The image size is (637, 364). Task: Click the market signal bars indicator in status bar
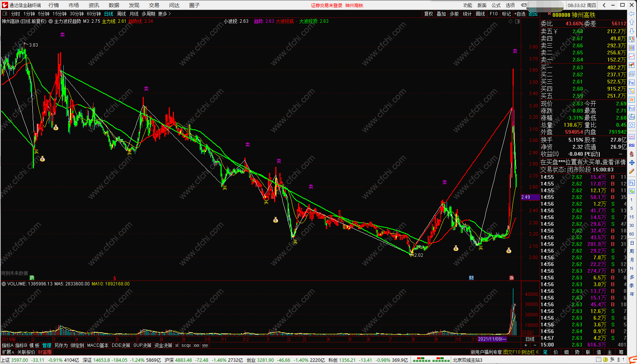click(431, 360)
